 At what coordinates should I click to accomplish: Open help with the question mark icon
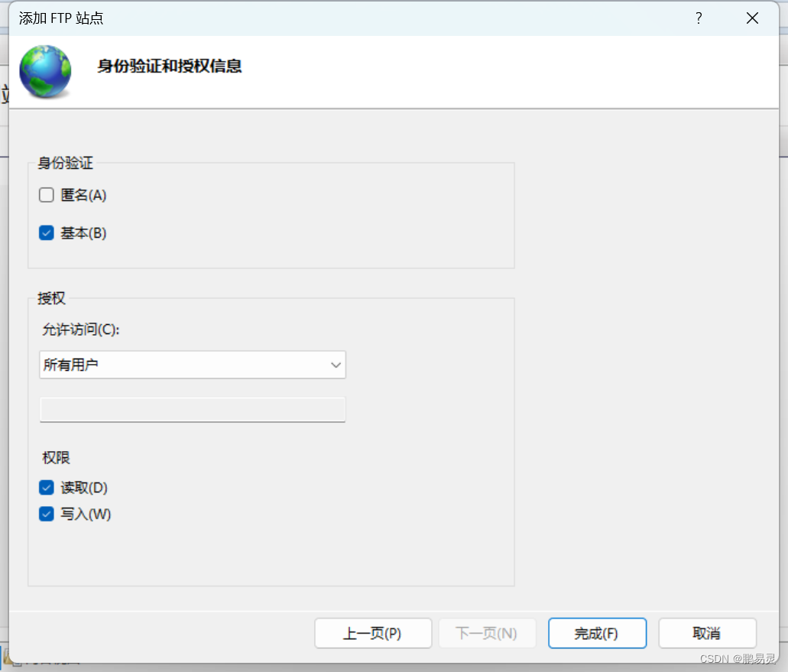click(698, 18)
